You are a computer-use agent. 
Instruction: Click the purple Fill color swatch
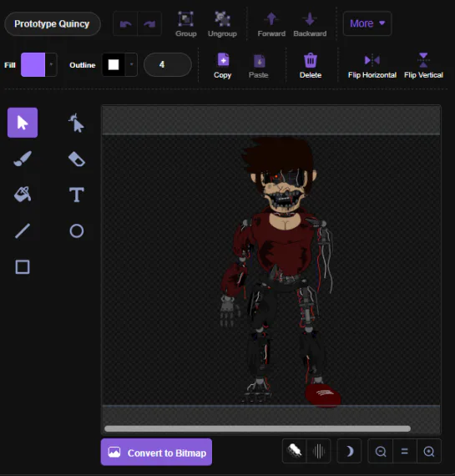(33, 64)
